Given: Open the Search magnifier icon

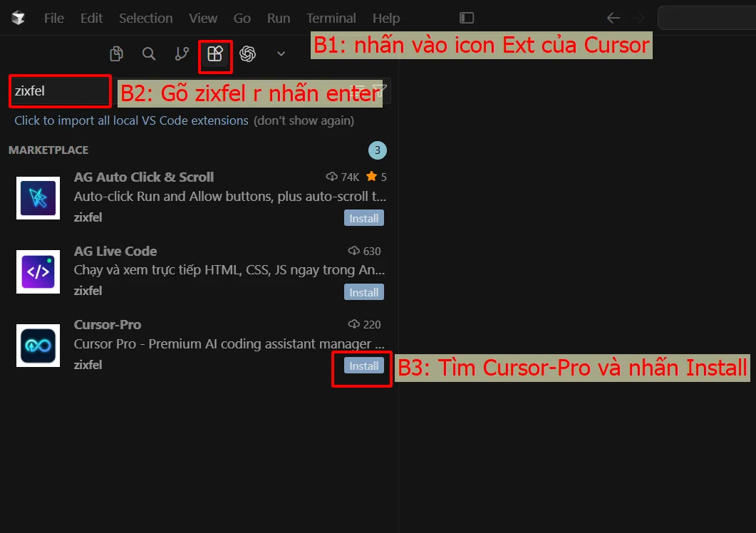Looking at the screenshot, I should coord(149,53).
